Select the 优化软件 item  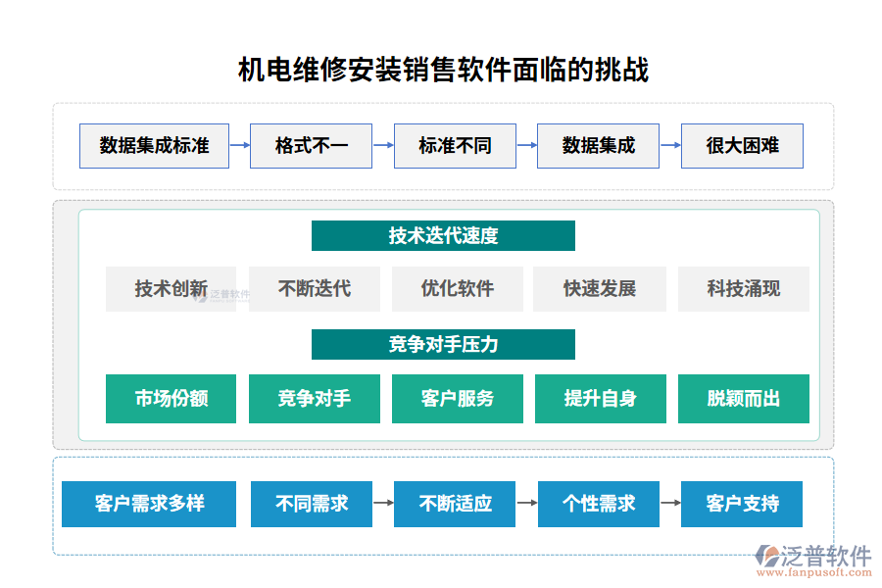(457, 288)
